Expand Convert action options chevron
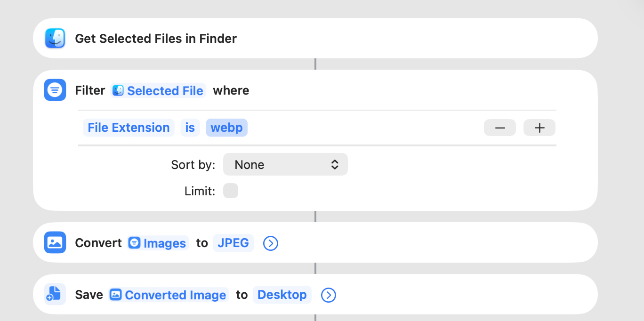The height and width of the screenshot is (321, 644). (271, 243)
